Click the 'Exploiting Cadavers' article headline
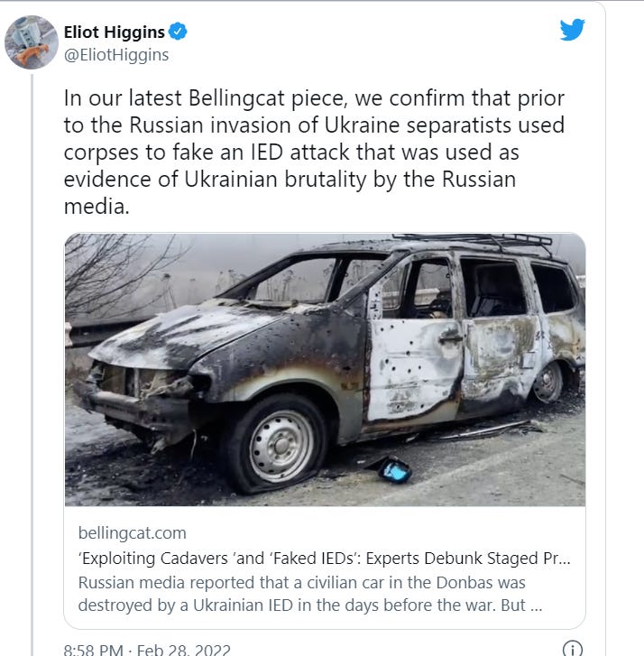Image resolution: width=644 pixels, height=656 pixels. click(324, 559)
